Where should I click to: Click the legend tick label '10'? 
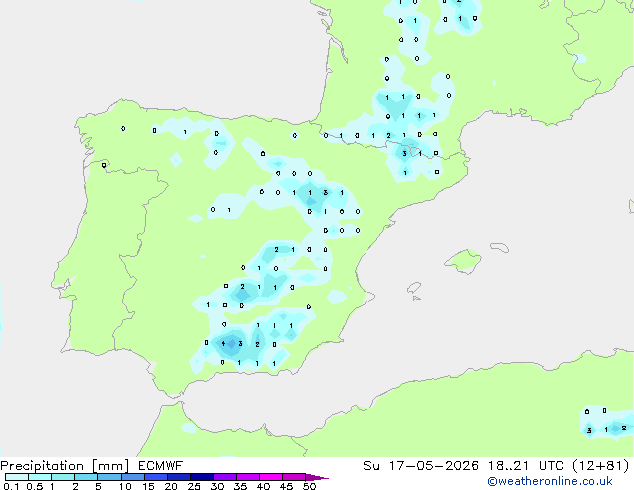point(125,486)
